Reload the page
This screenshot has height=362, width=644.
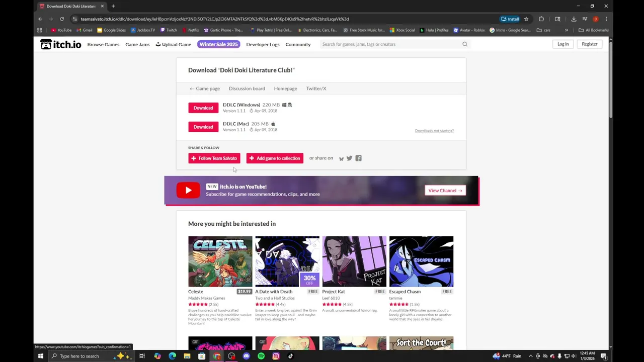pos(62,19)
